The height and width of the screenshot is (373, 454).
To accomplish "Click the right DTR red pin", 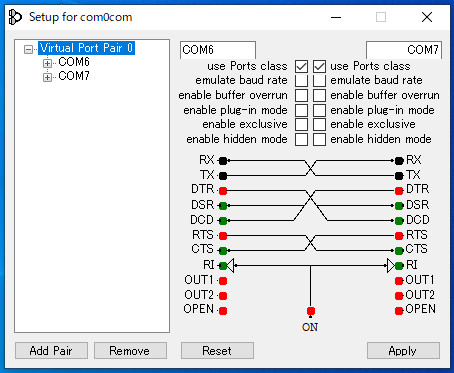I will (x=399, y=191).
